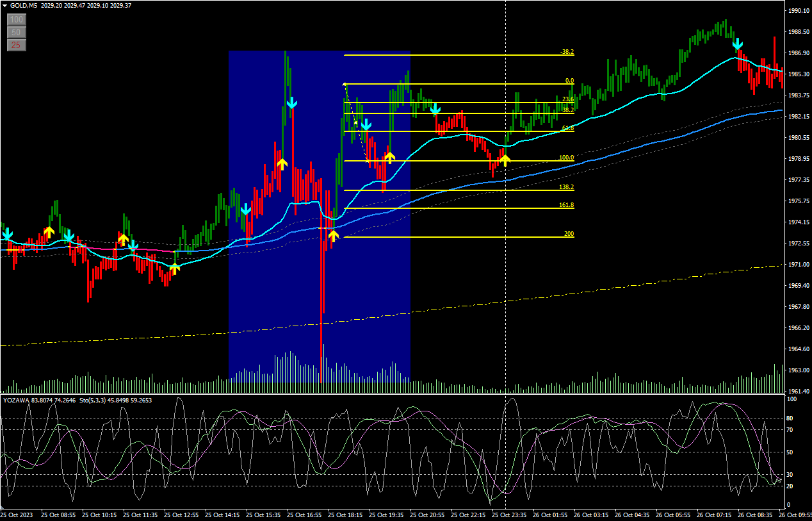Screen dimensions: 812x521
Task: Select the Fibonacci -38.2 level label
Action: 566,53
